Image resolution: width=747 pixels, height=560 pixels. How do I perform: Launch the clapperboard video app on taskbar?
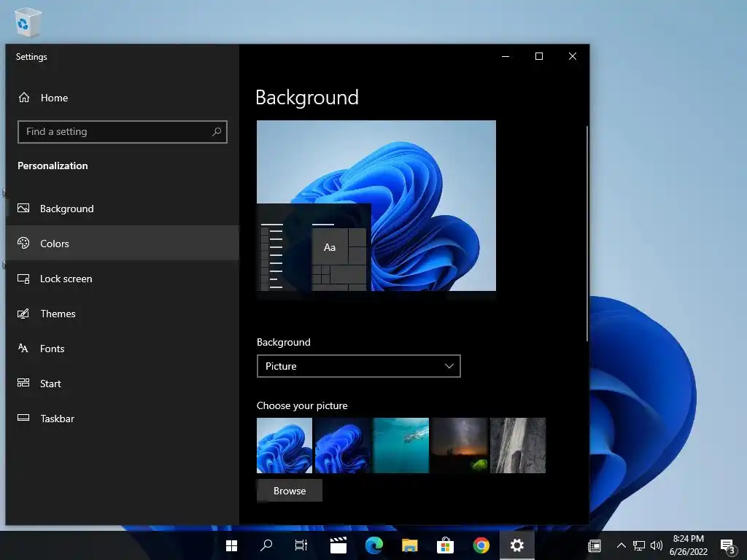point(338,545)
